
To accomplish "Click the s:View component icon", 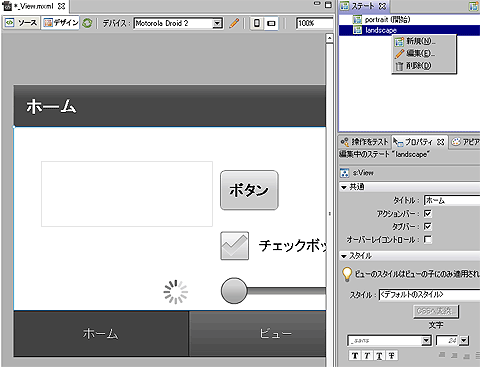I will click(344, 173).
